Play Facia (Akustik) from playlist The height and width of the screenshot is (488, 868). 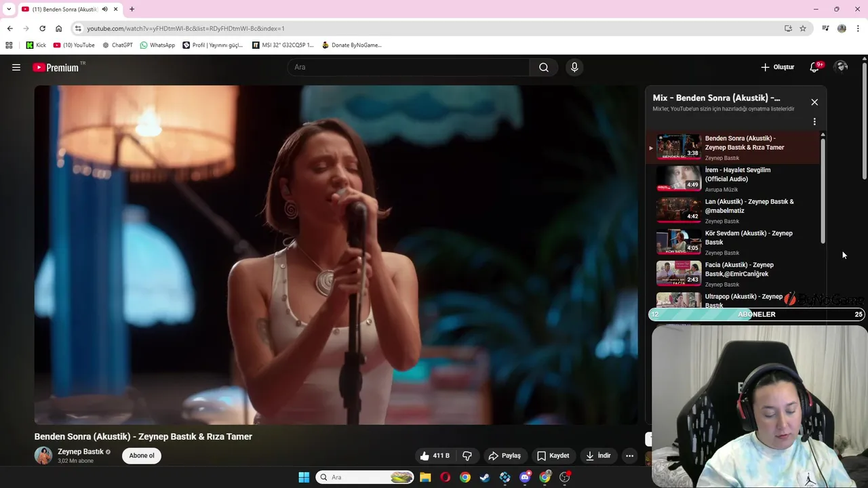point(732,274)
